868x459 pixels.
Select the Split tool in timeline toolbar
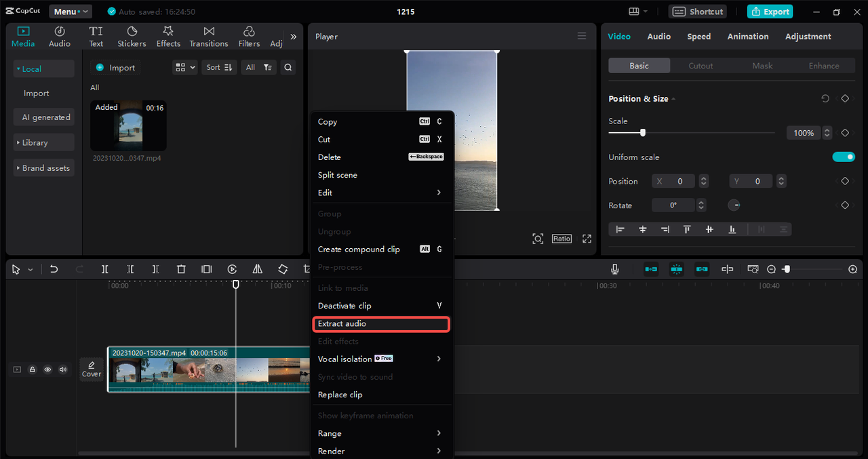point(104,269)
